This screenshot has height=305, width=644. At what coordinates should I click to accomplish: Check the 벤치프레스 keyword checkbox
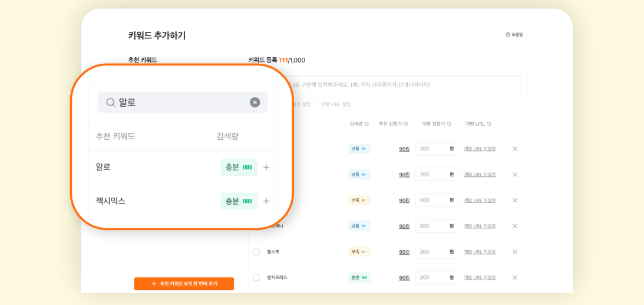point(256,277)
